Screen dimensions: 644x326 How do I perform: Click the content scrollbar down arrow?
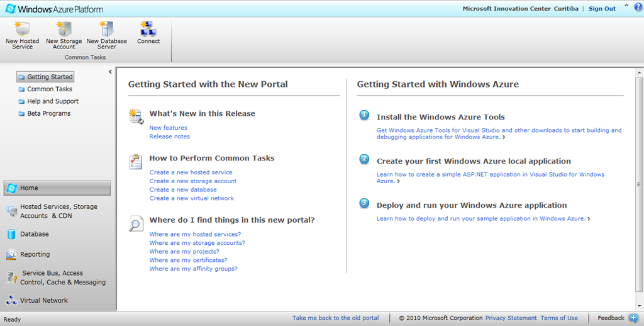coord(639,306)
